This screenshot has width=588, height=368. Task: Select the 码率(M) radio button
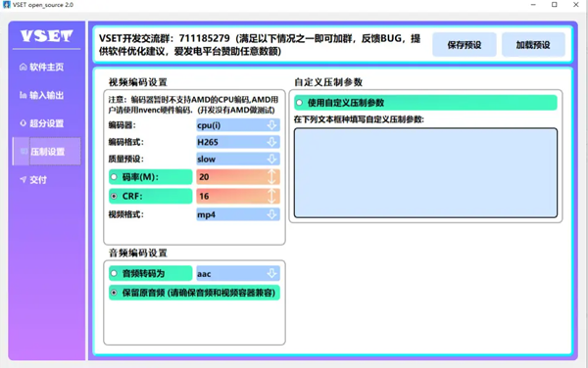[x=114, y=177]
